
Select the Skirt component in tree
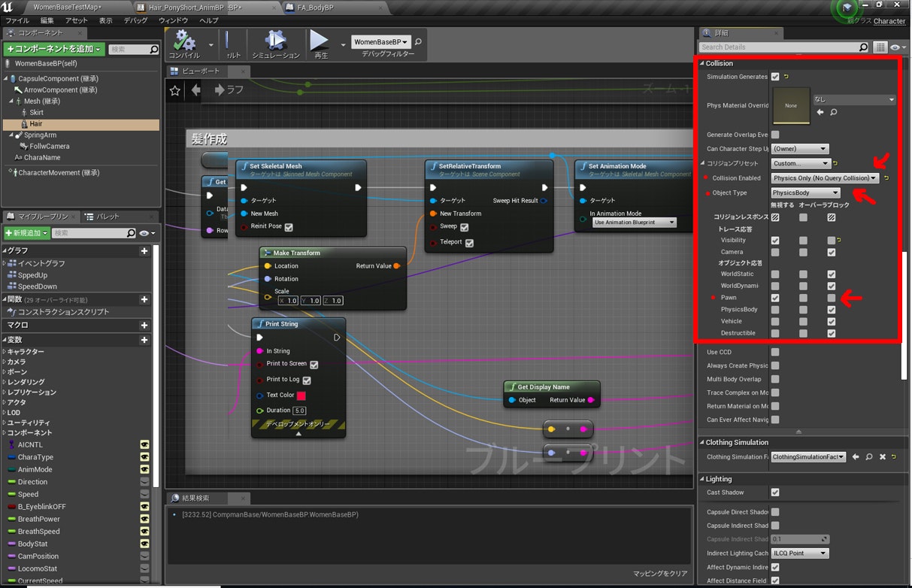[x=36, y=113]
